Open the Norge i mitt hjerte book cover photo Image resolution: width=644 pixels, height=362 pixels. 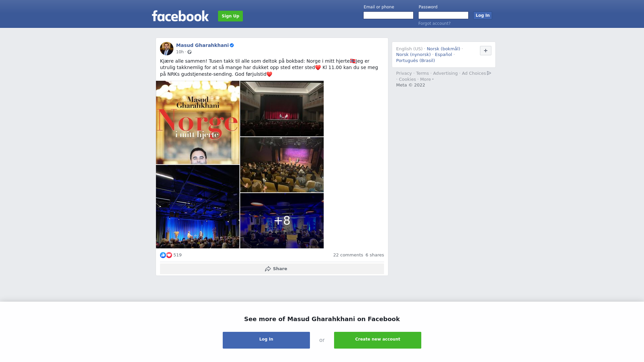[198, 122]
